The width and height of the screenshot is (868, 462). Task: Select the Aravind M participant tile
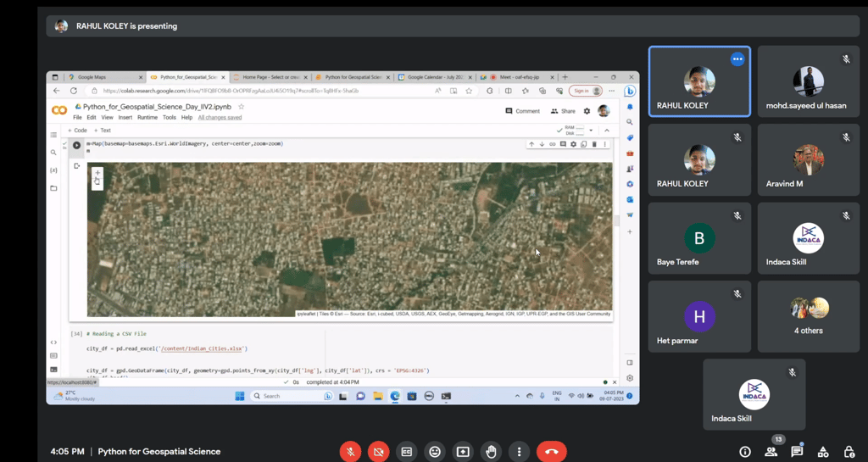point(808,160)
